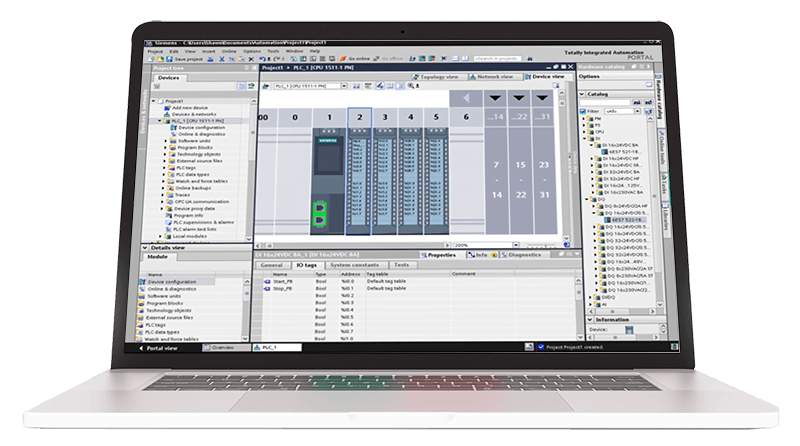Click Save project button

coord(184,59)
